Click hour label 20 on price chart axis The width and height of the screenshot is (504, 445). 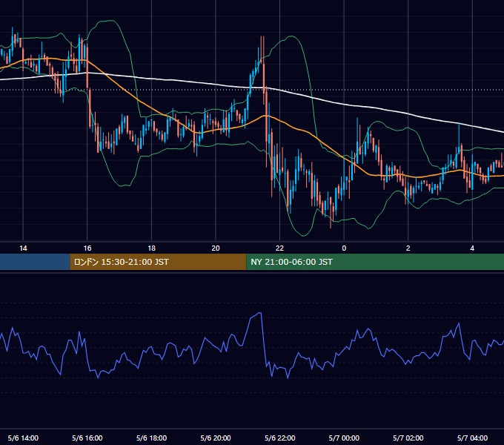tap(216, 248)
